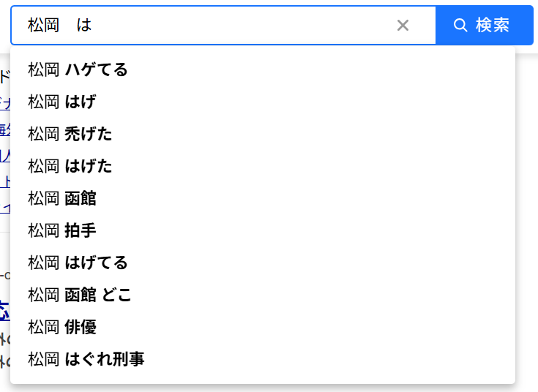
Task: Click the X icon to clear search
Action: pos(403,25)
